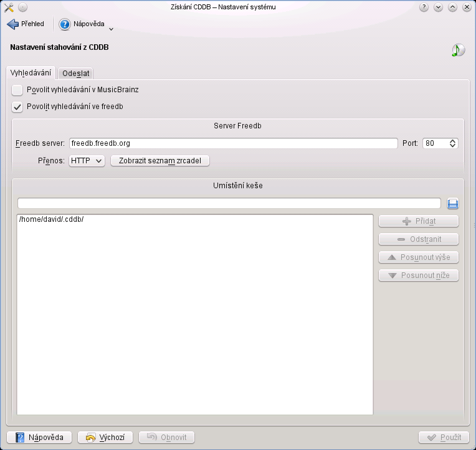Reset settings with the Výchozí button
The height and width of the screenshot is (450, 476).
point(105,438)
